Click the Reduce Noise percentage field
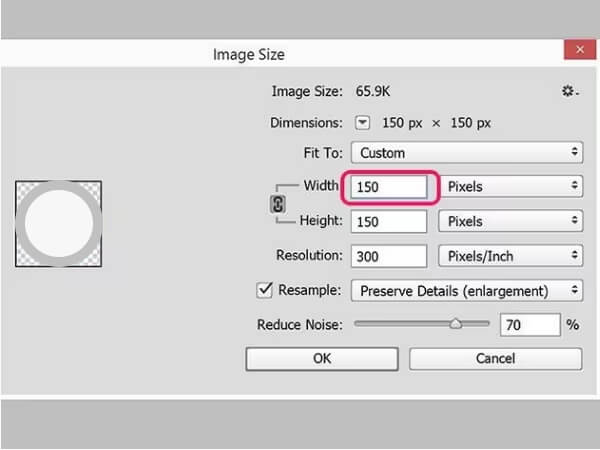Screen dimensions: 600x450 [x=530, y=324]
